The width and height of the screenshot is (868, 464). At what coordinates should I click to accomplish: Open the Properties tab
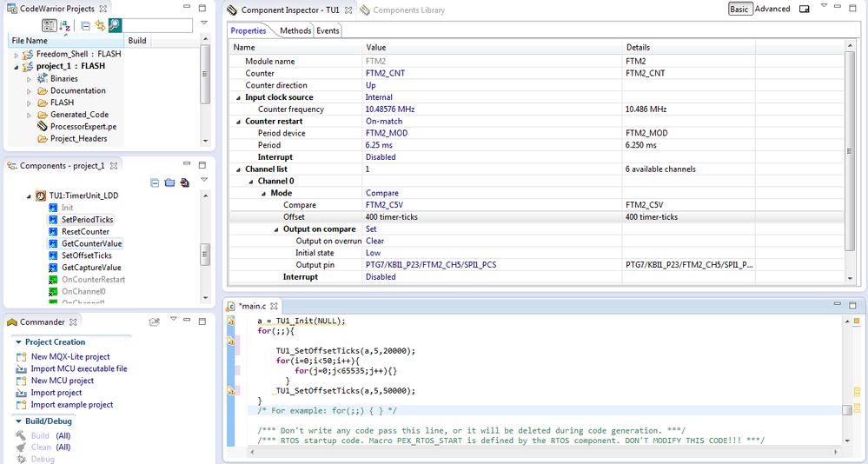coord(248,31)
